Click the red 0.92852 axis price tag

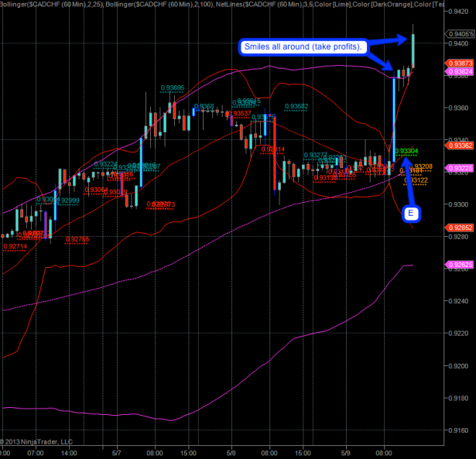tap(457, 228)
